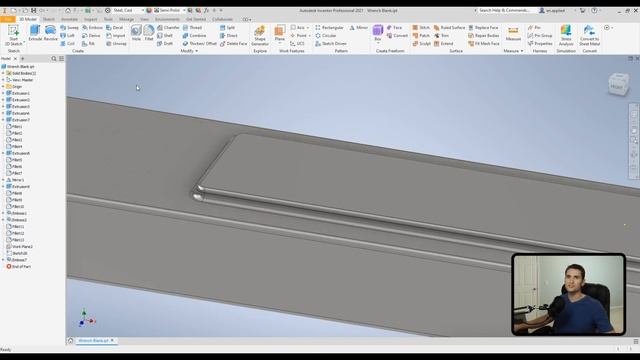Select the Extrude tool

tap(35, 33)
